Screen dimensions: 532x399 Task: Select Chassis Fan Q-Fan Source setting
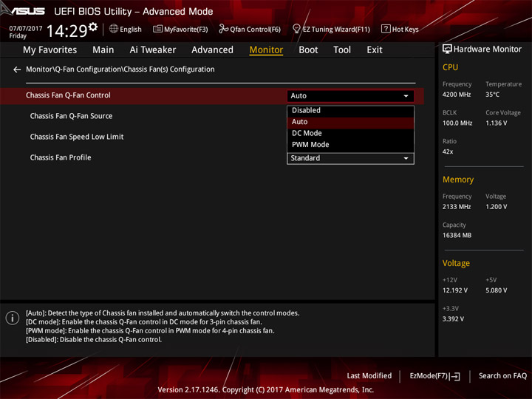click(71, 116)
